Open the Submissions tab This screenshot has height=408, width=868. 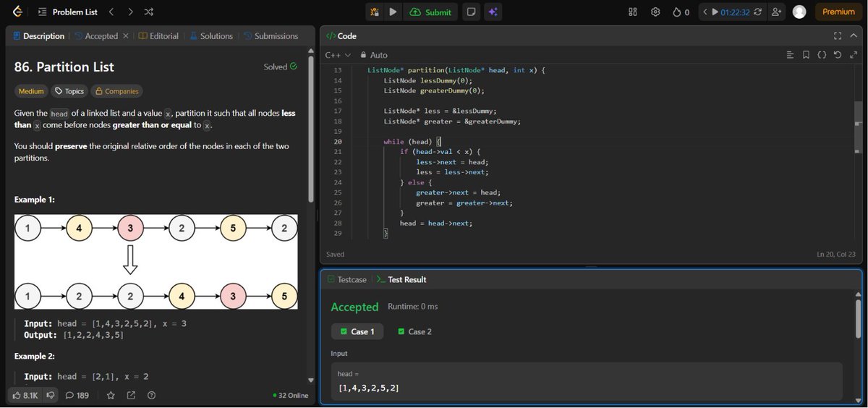coord(271,35)
